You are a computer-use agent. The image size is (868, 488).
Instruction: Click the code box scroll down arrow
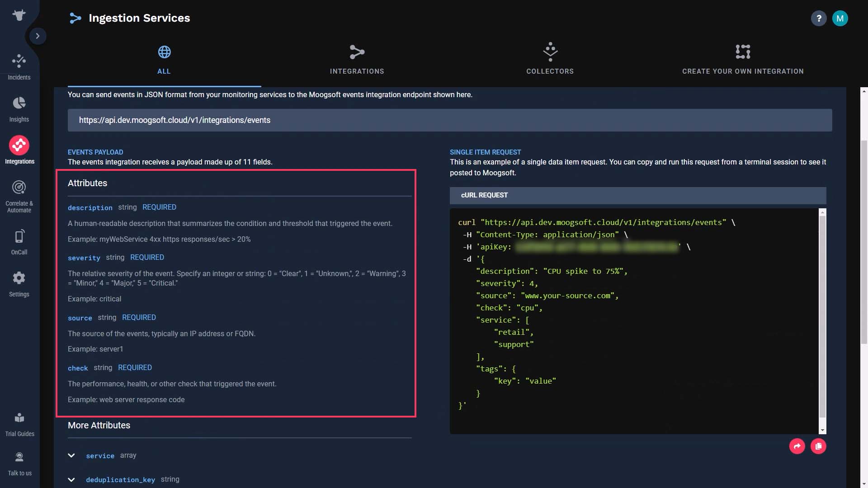[x=822, y=431]
